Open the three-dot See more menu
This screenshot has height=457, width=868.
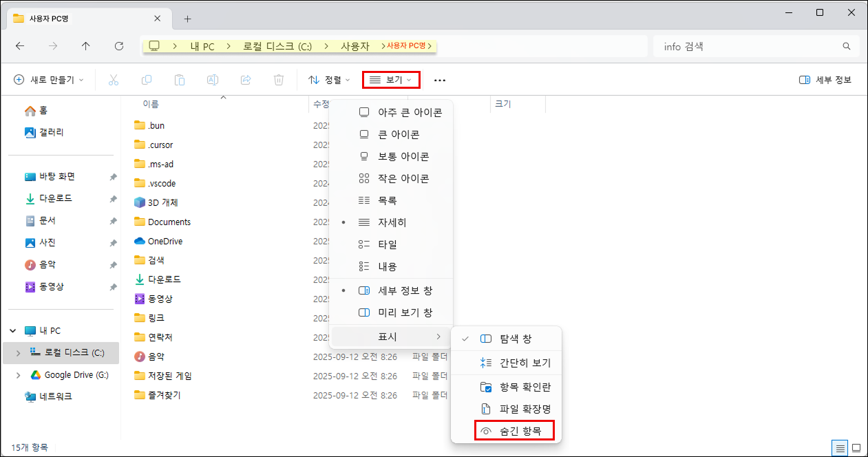(x=440, y=80)
